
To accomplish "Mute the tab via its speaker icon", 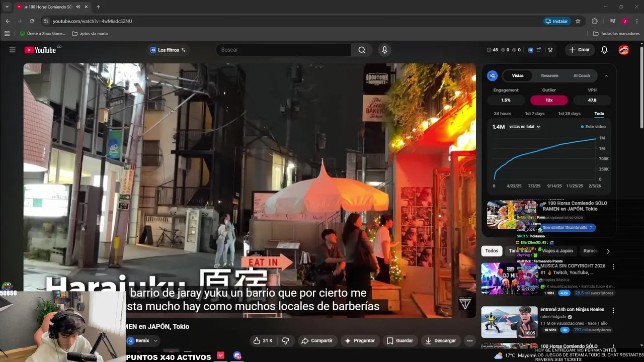I will (x=78, y=7).
